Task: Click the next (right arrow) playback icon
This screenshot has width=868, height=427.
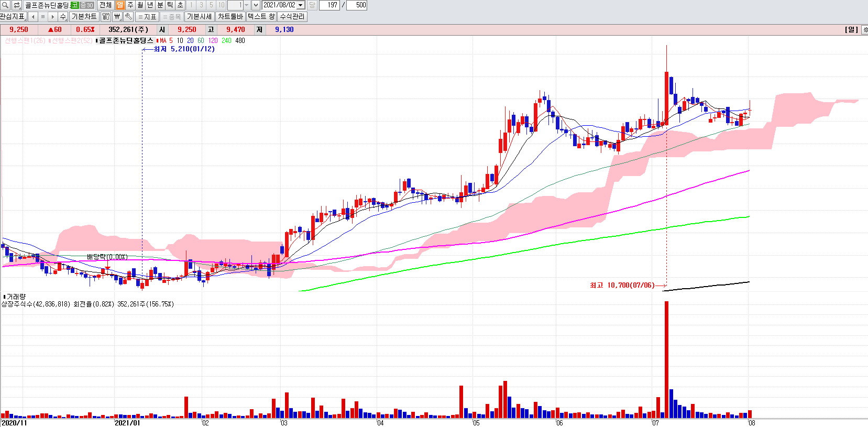Action: [53, 17]
